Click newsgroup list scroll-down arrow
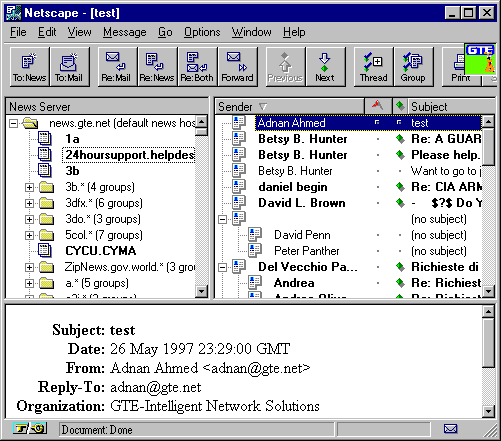Screen dimensions: 501x441 pos(201,291)
